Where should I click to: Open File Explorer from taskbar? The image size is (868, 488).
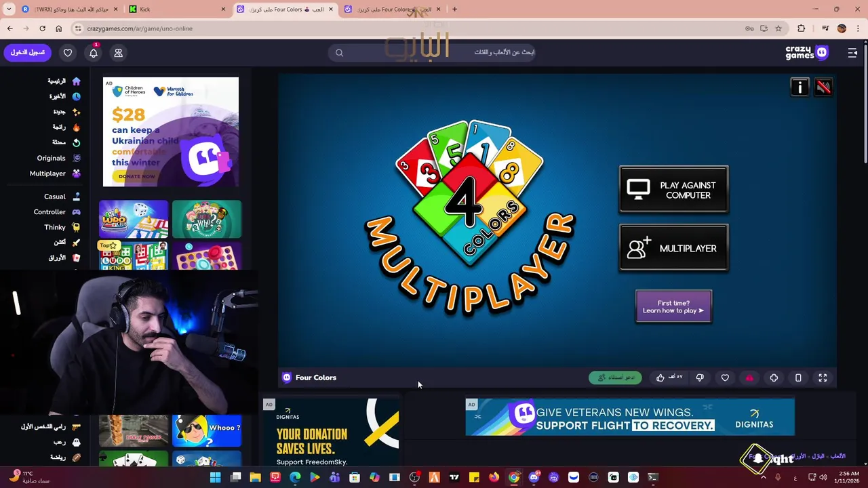click(255, 477)
